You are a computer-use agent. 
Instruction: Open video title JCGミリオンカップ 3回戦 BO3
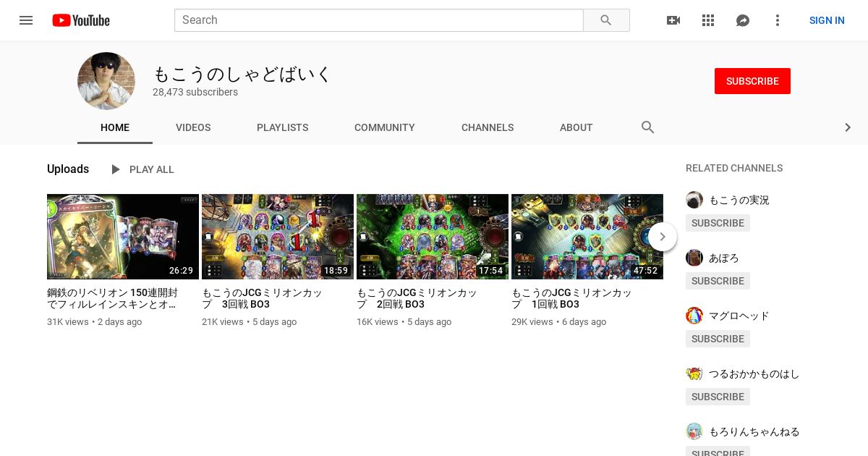coord(262,298)
